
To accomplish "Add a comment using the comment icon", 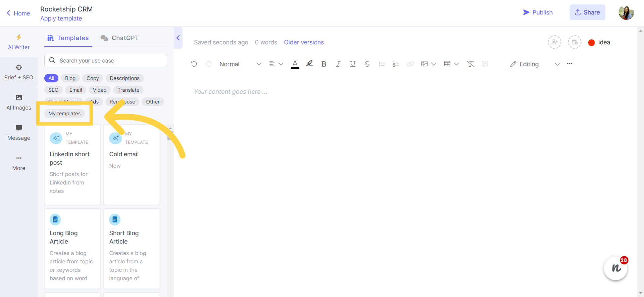I will tap(485, 64).
